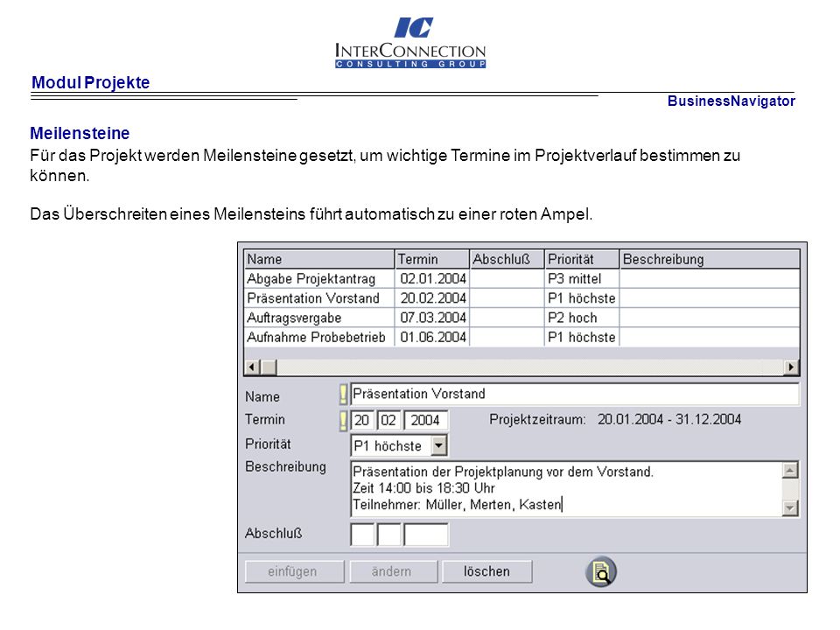Click the table's horizontal scrollbar thumb
This screenshot has height=630, width=840.
click(269, 367)
